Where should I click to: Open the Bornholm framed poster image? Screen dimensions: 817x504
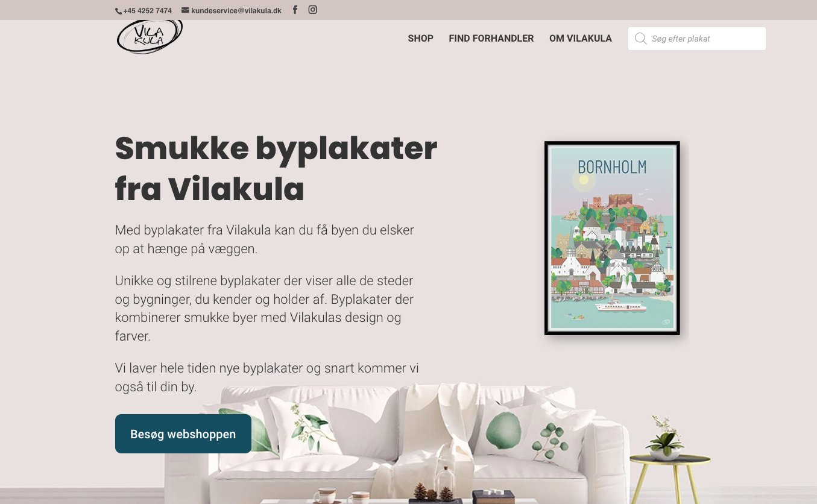[x=612, y=238]
